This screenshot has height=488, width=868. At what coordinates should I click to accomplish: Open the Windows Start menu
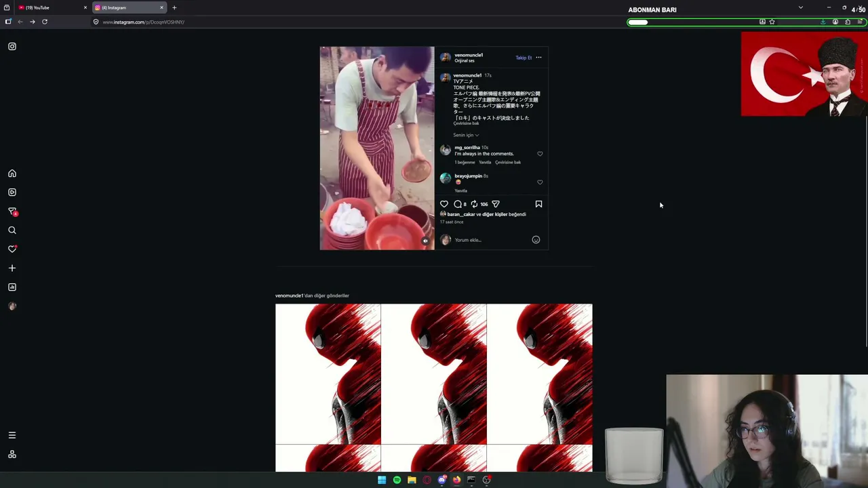click(x=382, y=480)
